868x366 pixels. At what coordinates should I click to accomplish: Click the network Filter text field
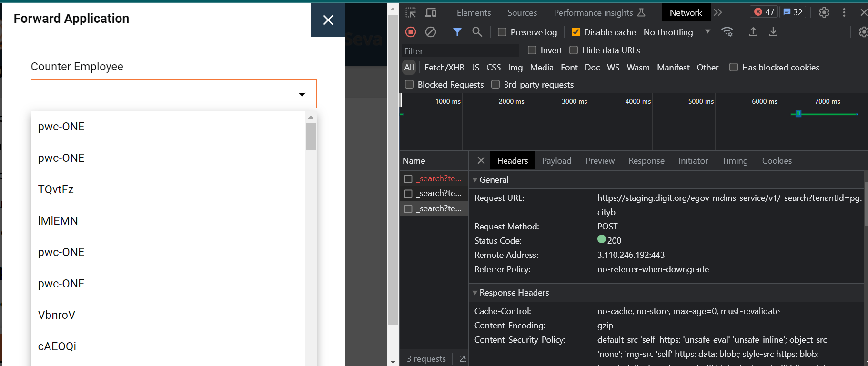tap(460, 51)
